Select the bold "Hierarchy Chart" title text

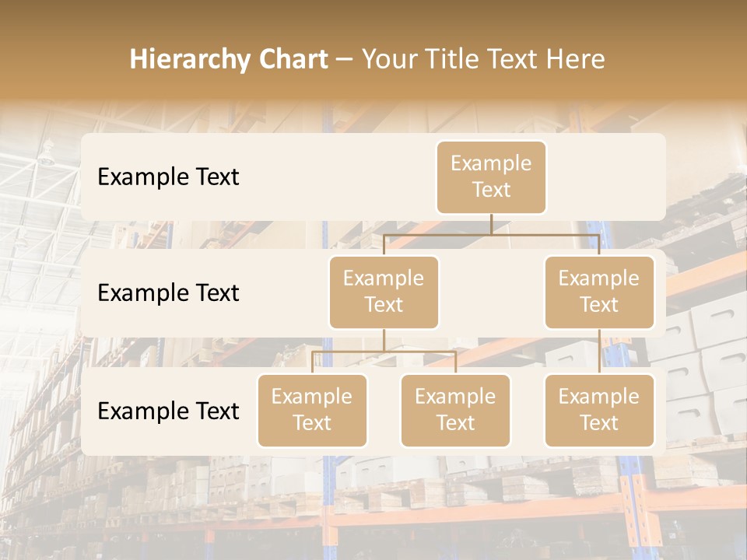pos(229,59)
